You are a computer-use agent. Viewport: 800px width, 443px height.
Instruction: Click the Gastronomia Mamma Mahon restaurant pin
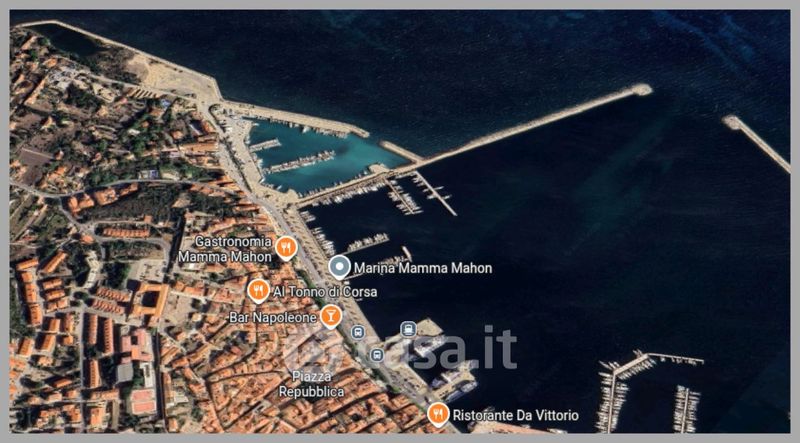coord(286,248)
